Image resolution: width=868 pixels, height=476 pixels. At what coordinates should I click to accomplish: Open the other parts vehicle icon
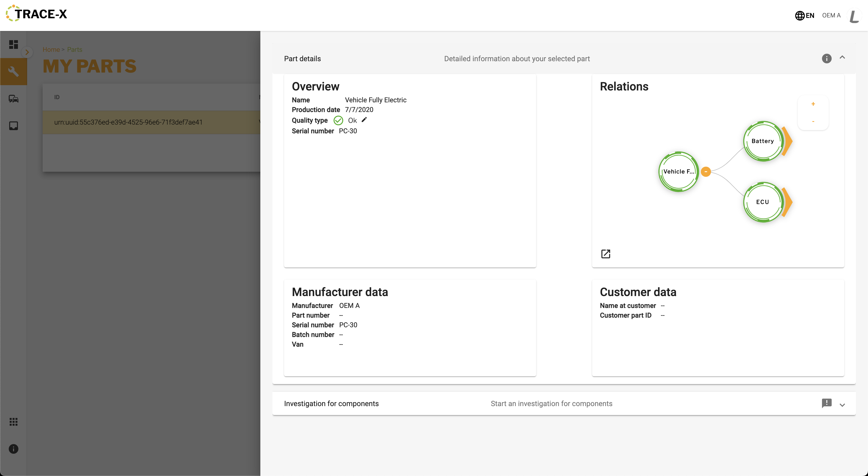14,99
